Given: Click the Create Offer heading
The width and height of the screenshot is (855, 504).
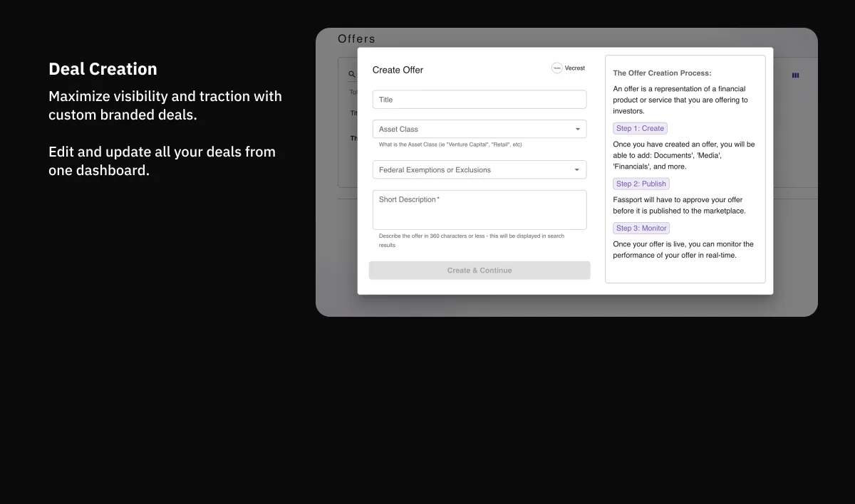Looking at the screenshot, I should [x=398, y=70].
